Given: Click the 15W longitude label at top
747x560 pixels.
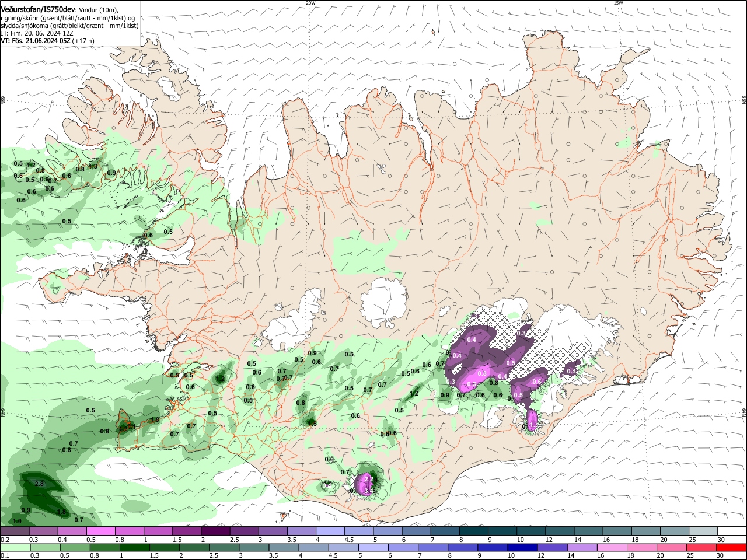Looking at the screenshot, I should tap(618, 3).
